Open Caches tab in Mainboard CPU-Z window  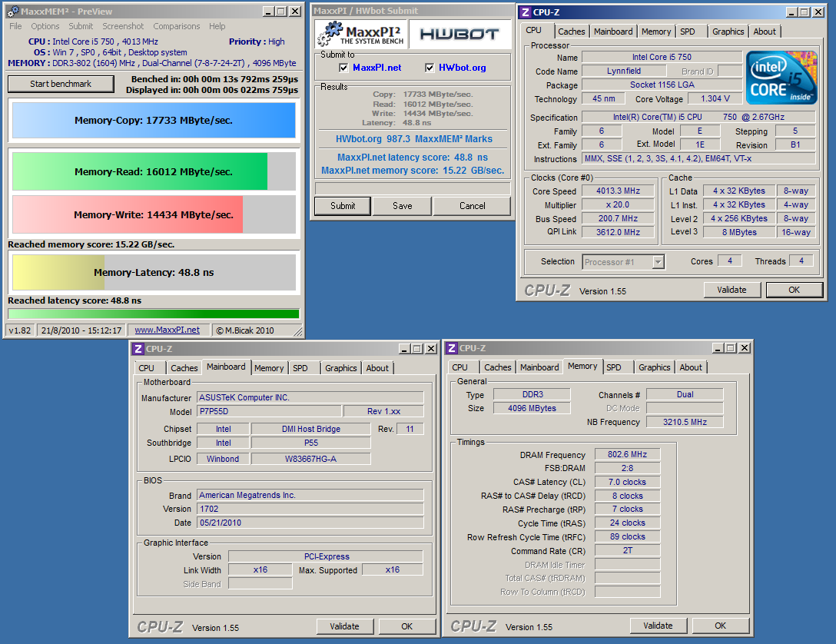(184, 368)
